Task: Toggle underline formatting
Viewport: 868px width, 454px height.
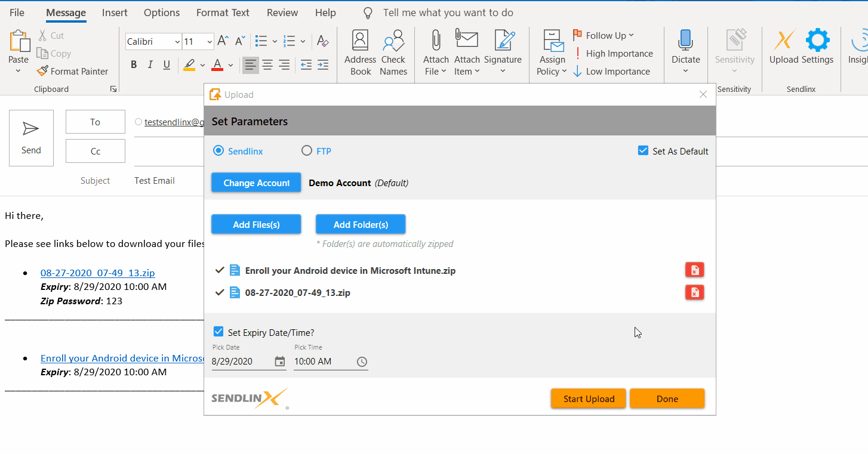Action: coord(167,65)
